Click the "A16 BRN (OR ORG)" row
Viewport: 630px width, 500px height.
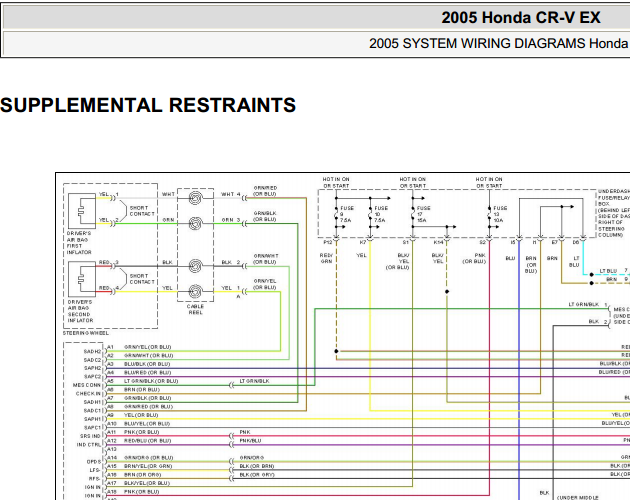(x=134, y=474)
